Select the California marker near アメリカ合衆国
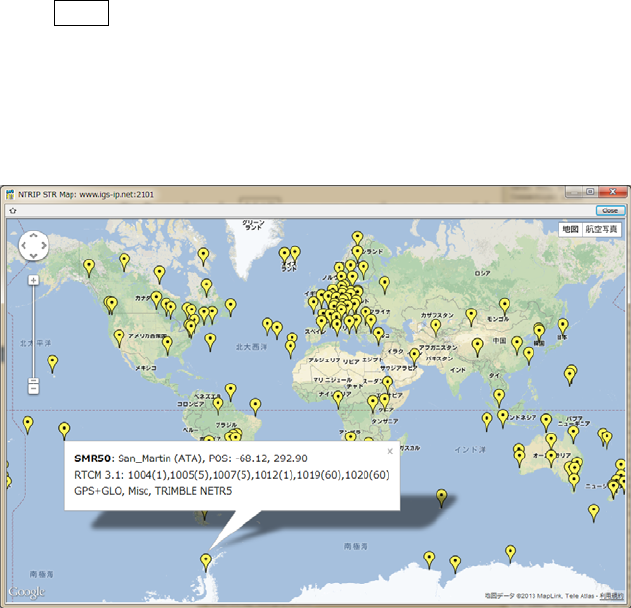631x608 pixels. (x=119, y=338)
